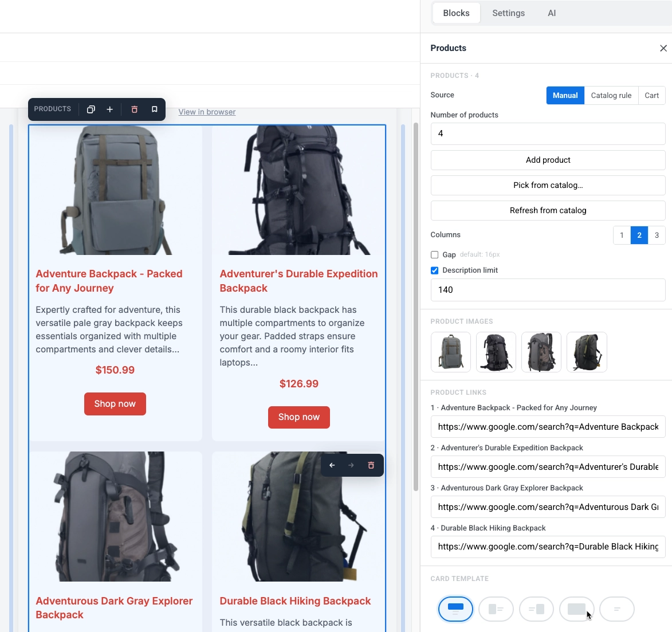Open the Settings tab

coord(508,13)
